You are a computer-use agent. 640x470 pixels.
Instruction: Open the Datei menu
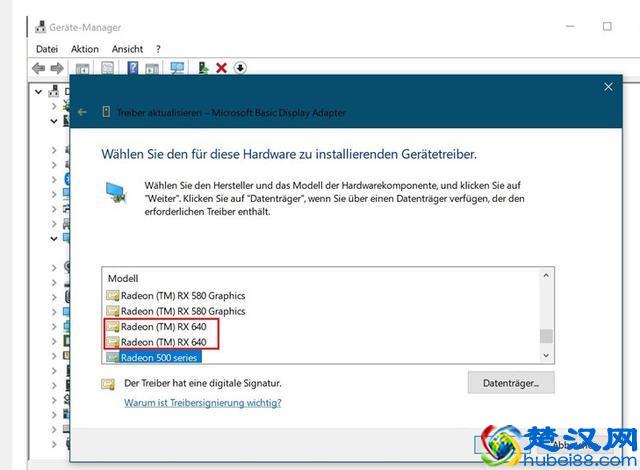pos(47,49)
